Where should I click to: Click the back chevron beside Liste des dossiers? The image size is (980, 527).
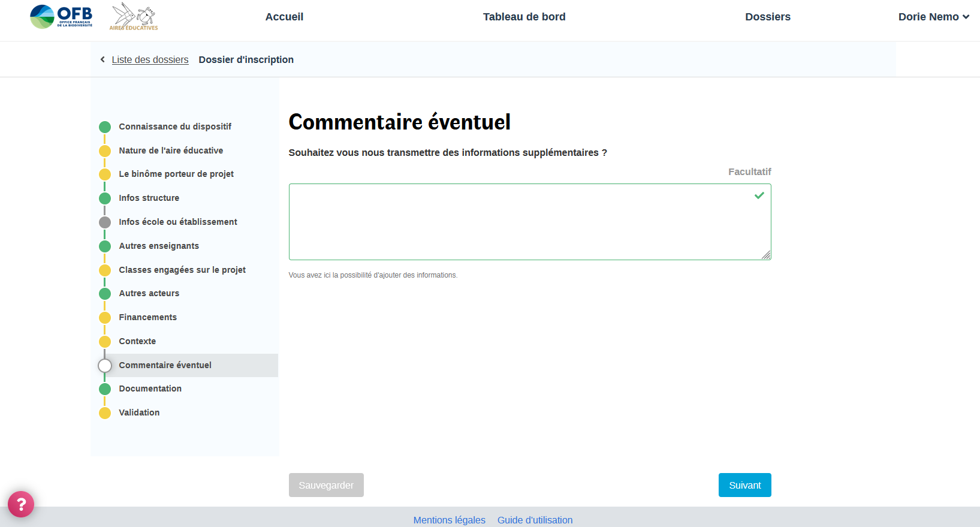tap(102, 59)
